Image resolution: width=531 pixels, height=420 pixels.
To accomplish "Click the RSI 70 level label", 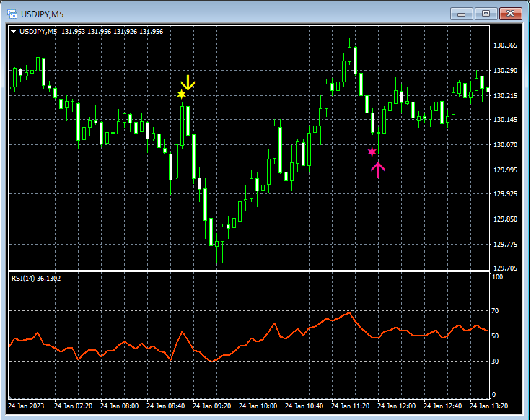I will 495,310.
